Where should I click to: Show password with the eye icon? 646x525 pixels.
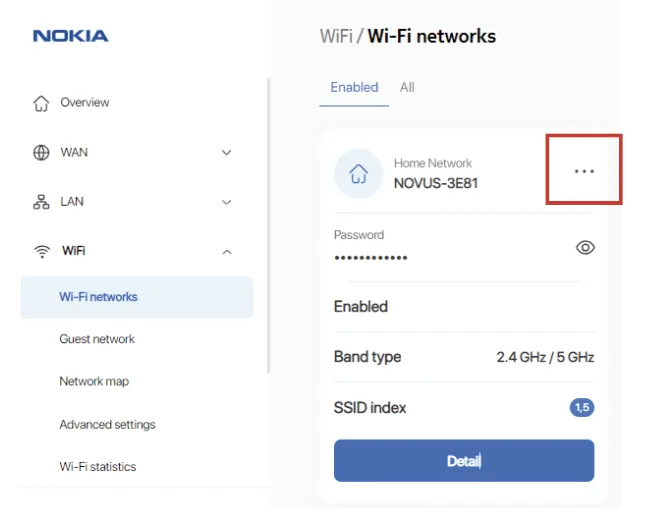point(585,247)
